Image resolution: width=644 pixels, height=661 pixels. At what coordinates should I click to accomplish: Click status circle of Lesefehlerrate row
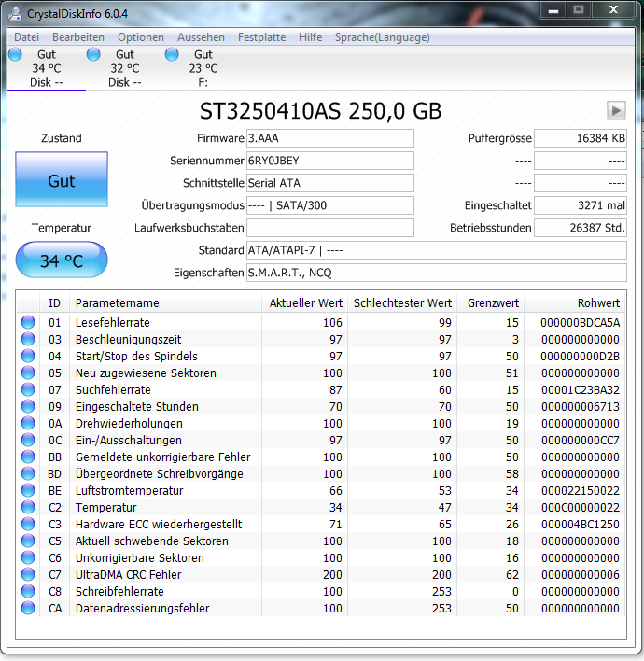point(28,322)
